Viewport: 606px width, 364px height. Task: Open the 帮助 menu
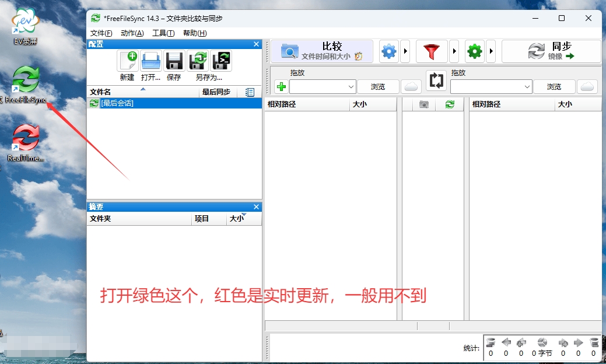click(195, 33)
